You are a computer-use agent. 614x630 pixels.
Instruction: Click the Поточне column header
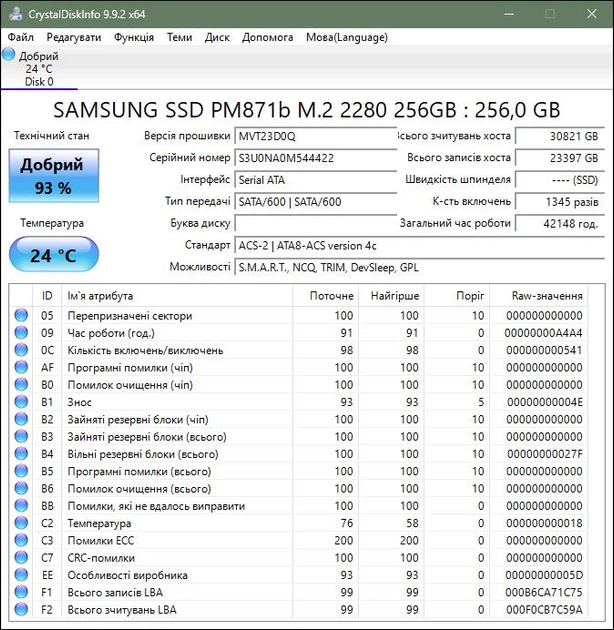[x=326, y=296]
